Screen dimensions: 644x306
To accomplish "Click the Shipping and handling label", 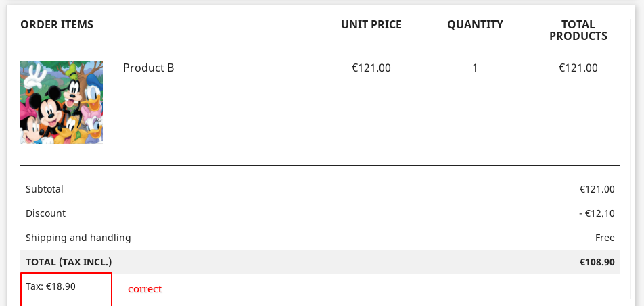I will click(78, 238).
